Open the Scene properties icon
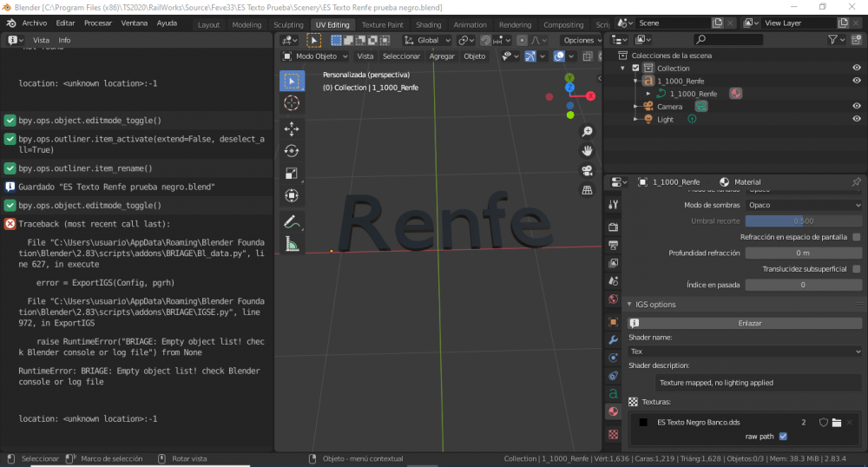The width and height of the screenshot is (868, 467). 614,281
